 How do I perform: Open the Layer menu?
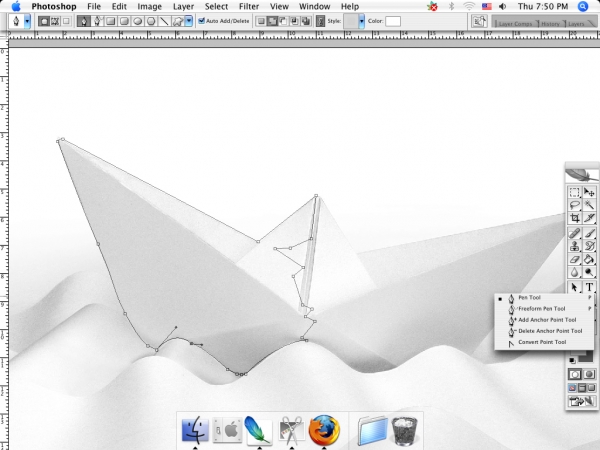coord(183,7)
